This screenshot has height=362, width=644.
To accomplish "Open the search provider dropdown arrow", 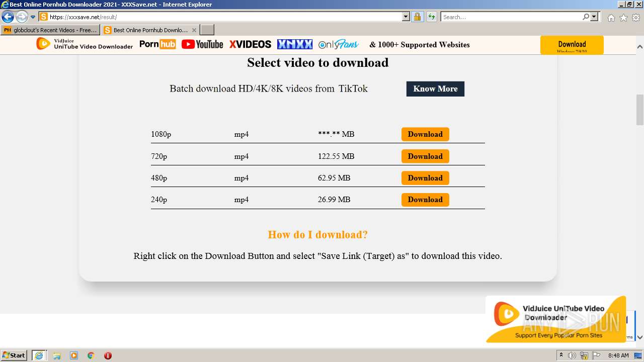I will tap(594, 17).
